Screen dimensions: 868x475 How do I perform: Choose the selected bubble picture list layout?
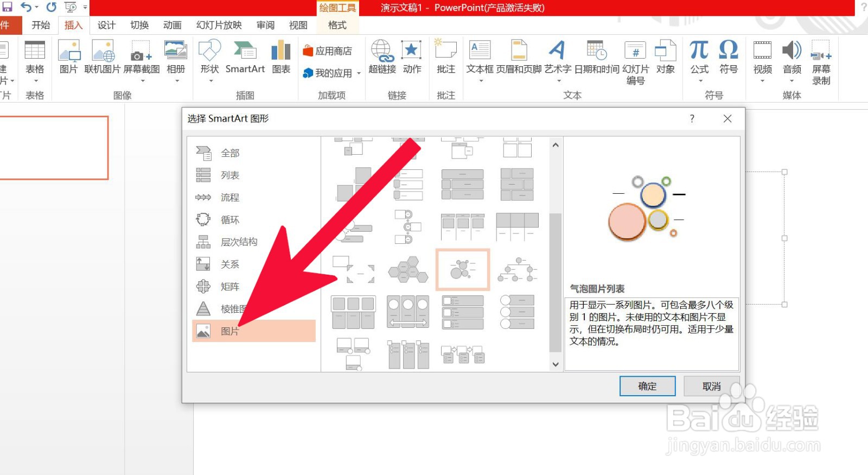463,270
